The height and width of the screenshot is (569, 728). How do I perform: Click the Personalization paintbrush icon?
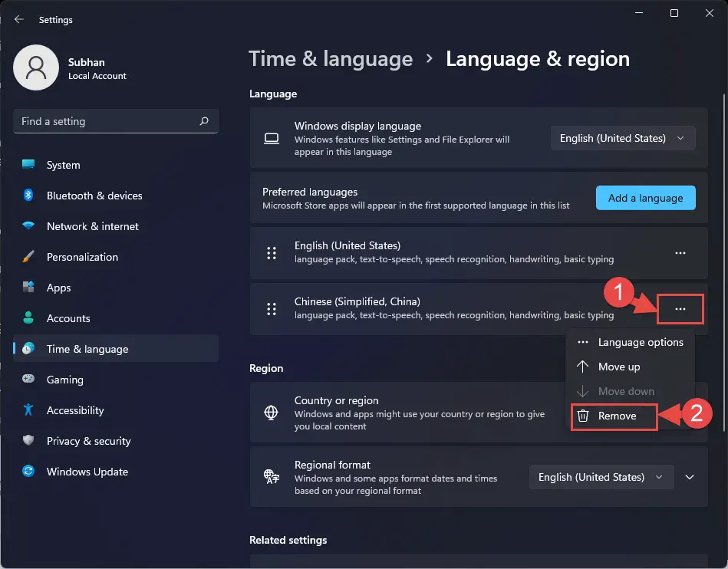click(28, 256)
